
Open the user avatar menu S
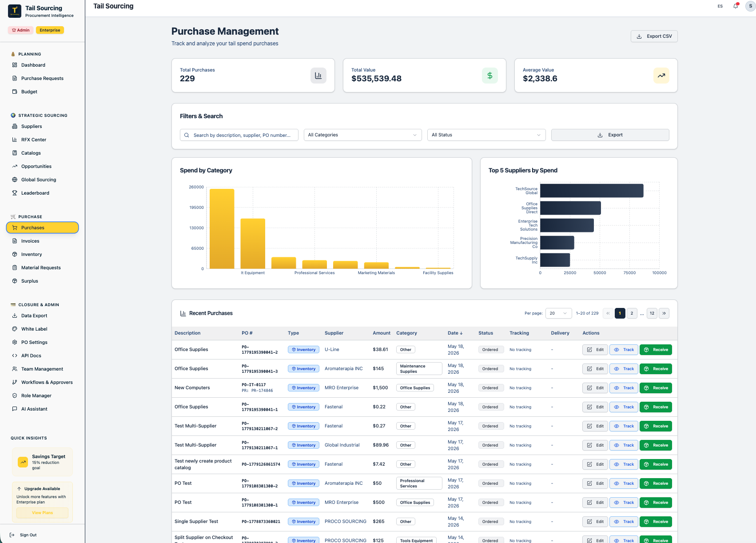[x=750, y=6]
